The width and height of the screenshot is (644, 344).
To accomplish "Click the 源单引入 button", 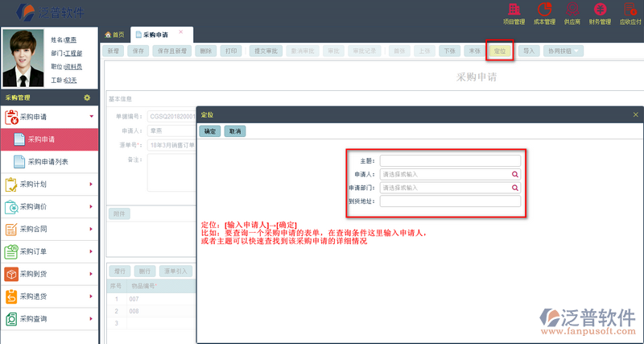I will (x=175, y=271).
